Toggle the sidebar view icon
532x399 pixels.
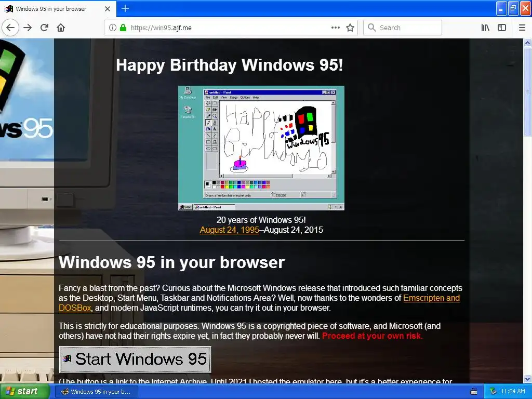click(x=502, y=28)
